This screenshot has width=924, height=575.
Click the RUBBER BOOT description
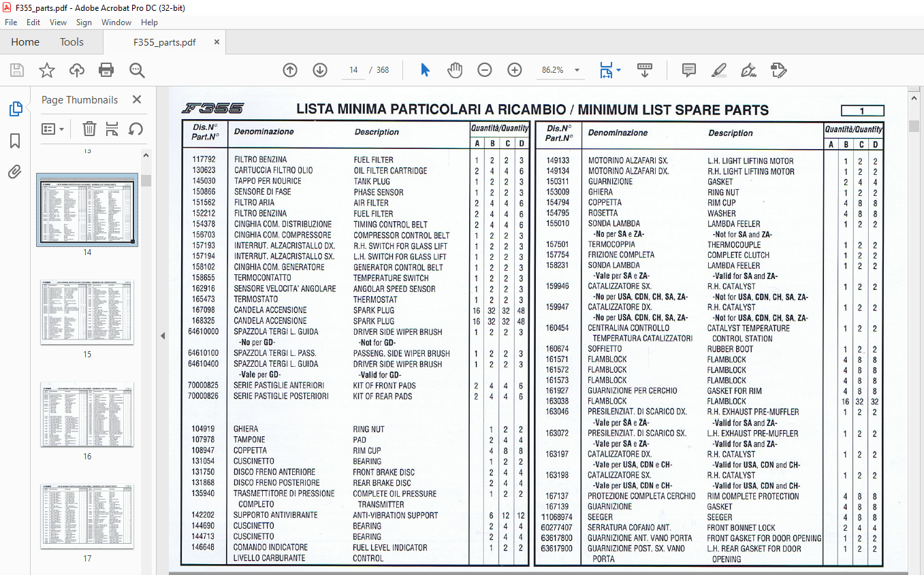730,349
